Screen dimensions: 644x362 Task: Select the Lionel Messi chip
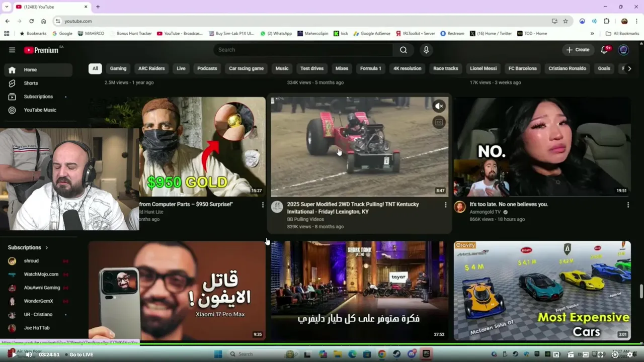click(x=484, y=68)
